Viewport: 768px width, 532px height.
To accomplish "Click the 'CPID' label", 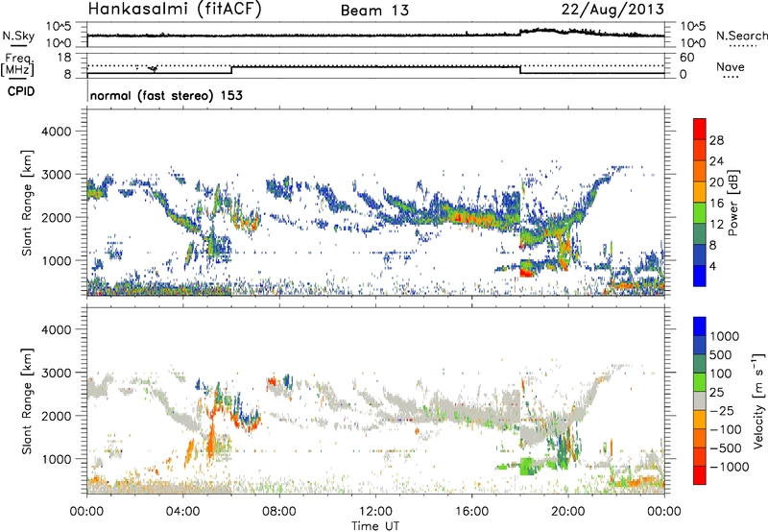I will (x=21, y=91).
